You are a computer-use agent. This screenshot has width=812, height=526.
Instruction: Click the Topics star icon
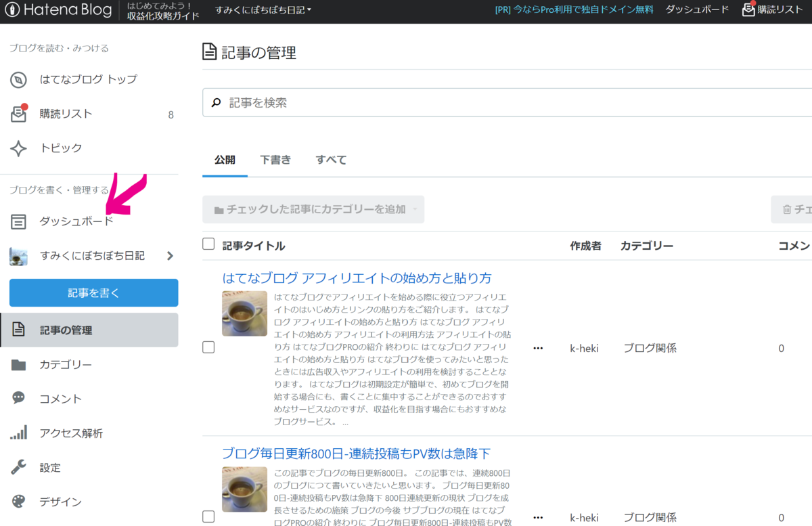pyautogui.click(x=19, y=148)
